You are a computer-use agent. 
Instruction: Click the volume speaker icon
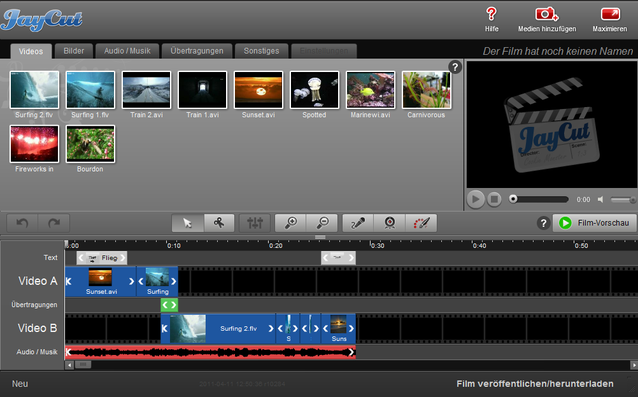click(x=601, y=199)
